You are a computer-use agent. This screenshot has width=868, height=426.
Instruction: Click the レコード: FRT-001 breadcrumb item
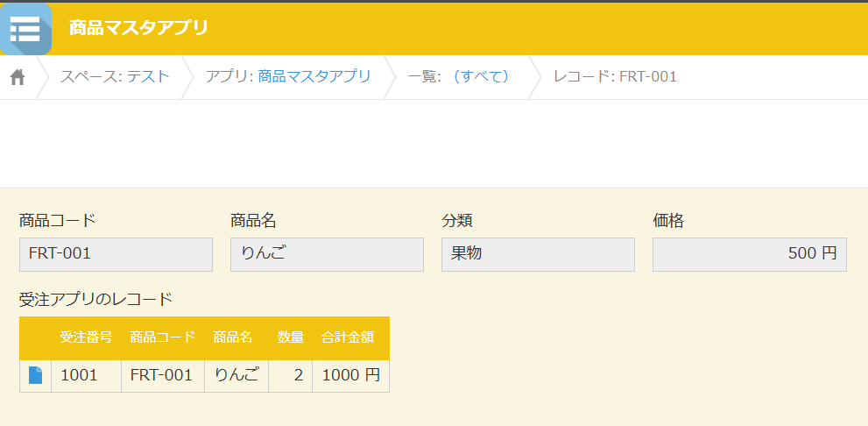click(615, 76)
